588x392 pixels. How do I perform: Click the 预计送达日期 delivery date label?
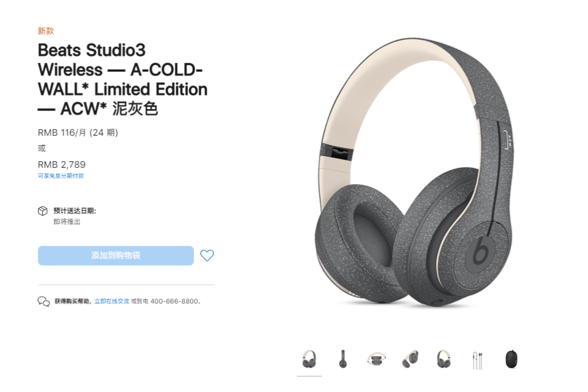click(75, 211)
